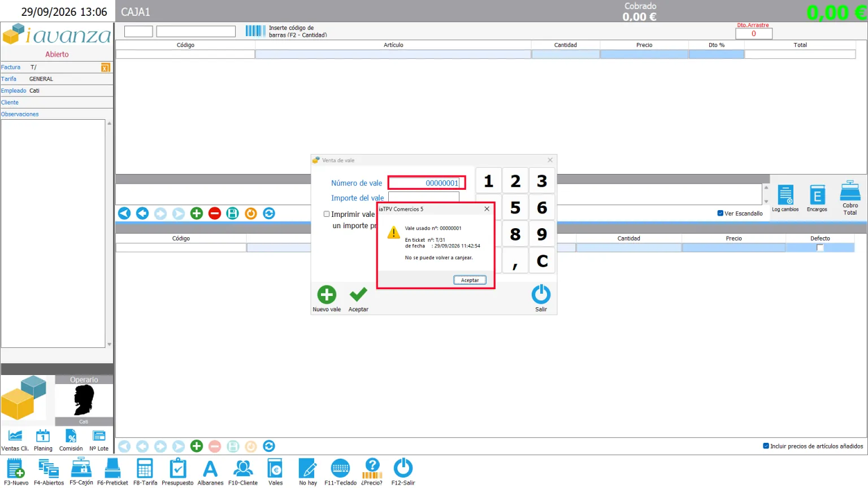The image size is (868, 488).
Task: Open the cash drawer with F5-Cajón
Action: coord(81,468)
